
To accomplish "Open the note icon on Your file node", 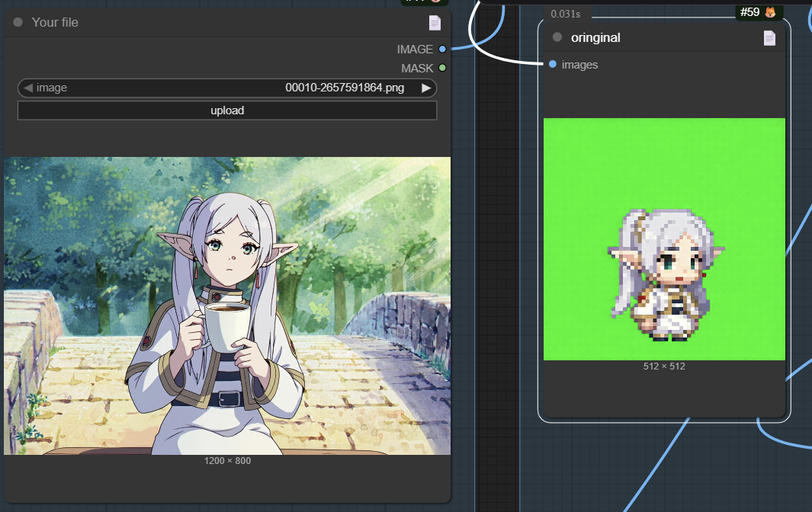I will coord(435,23).
